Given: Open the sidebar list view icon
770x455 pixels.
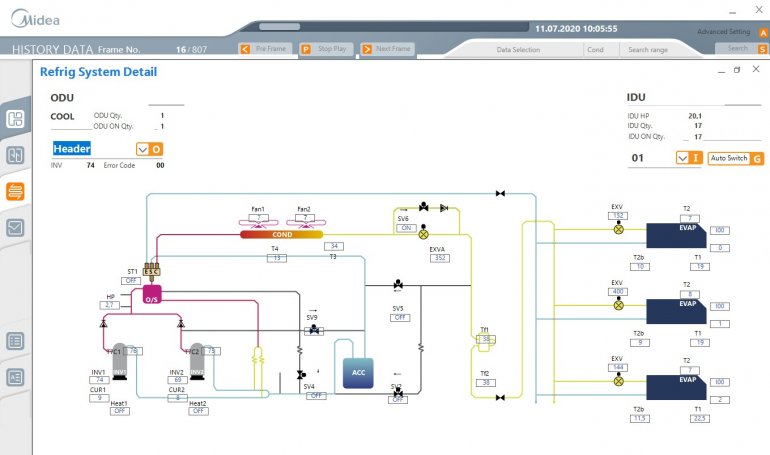Looking at the screenshot, I should pos(15,341).
